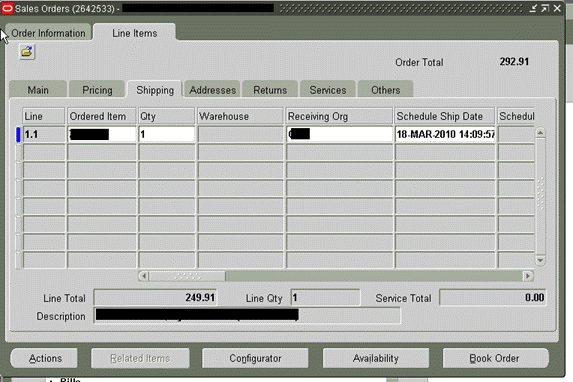Click the Service Total field showing 0.00

click(493, 298)
